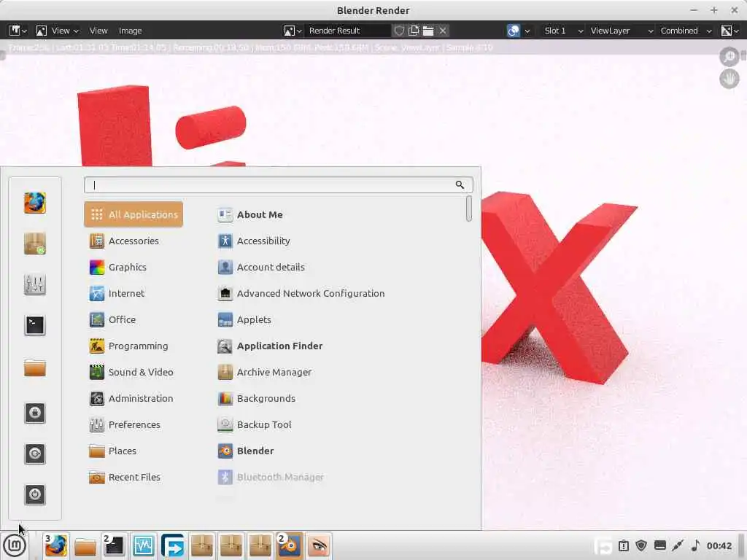Browse linked images dropdown beside Render Result
747x560 pixels.
[293, 31]
